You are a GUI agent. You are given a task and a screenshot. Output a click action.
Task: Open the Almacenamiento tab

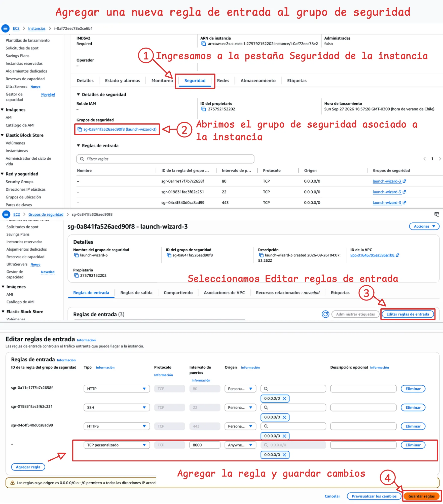pyautogui.click(x=258, y=81)
